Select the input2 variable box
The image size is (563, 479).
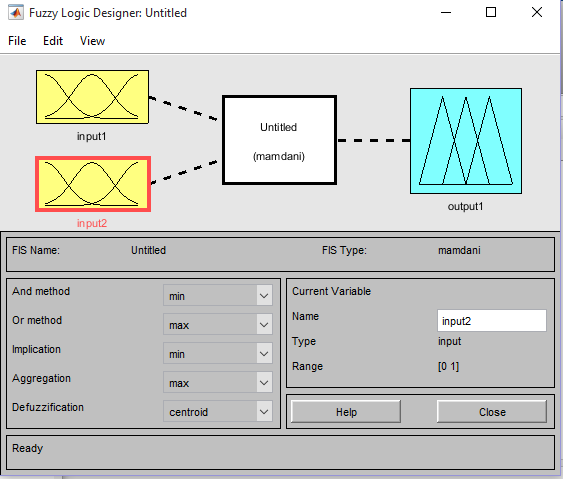tap(93, 184)
